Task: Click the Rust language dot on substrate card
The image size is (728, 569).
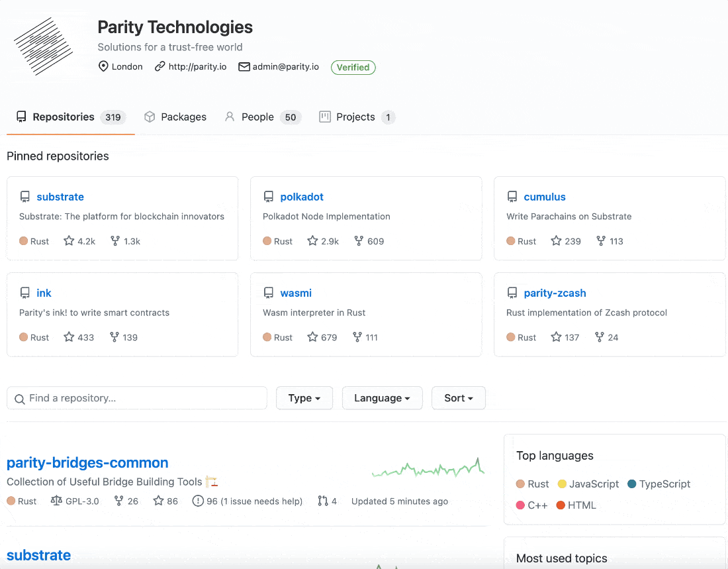Action: [x=23, y=241]
